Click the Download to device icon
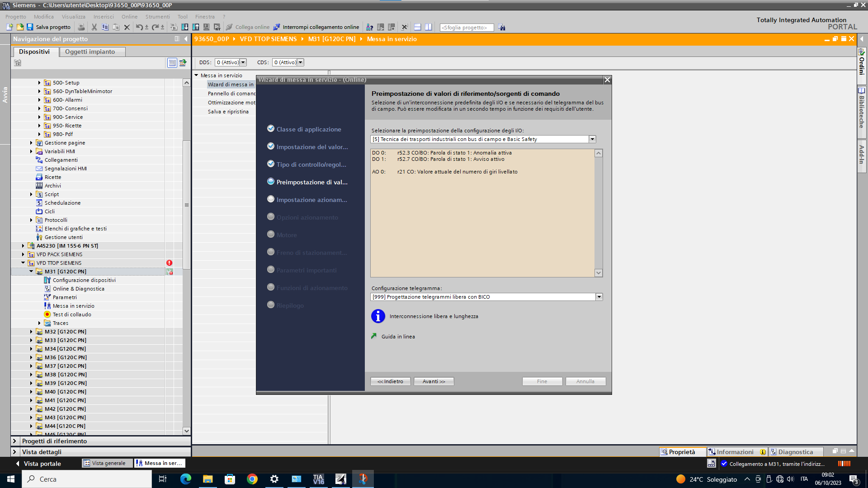This screenshot has height=488, width=868. (x=185, y=27)
